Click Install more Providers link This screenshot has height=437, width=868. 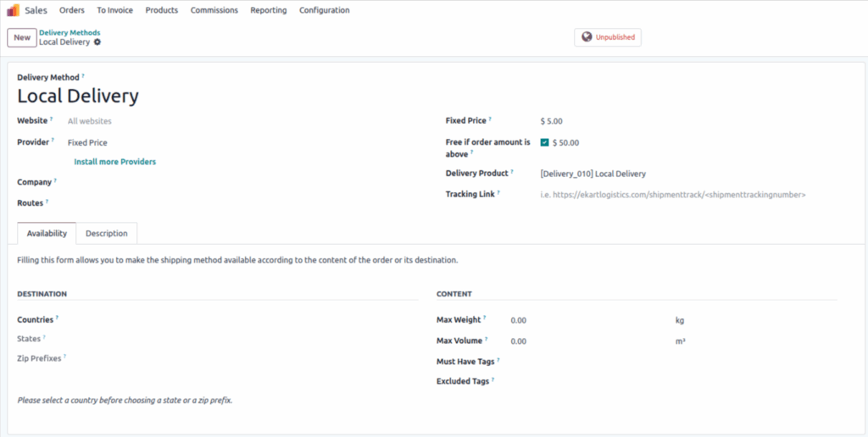point(115,162)
